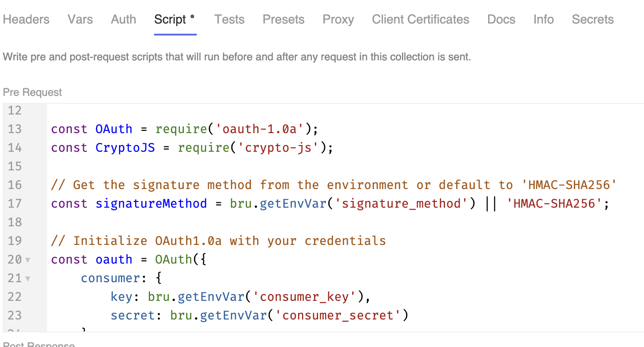Click the 'consumer_secret' getEnvVar line
This screenshot has width=644, height=347.
(x=259, y=315)
